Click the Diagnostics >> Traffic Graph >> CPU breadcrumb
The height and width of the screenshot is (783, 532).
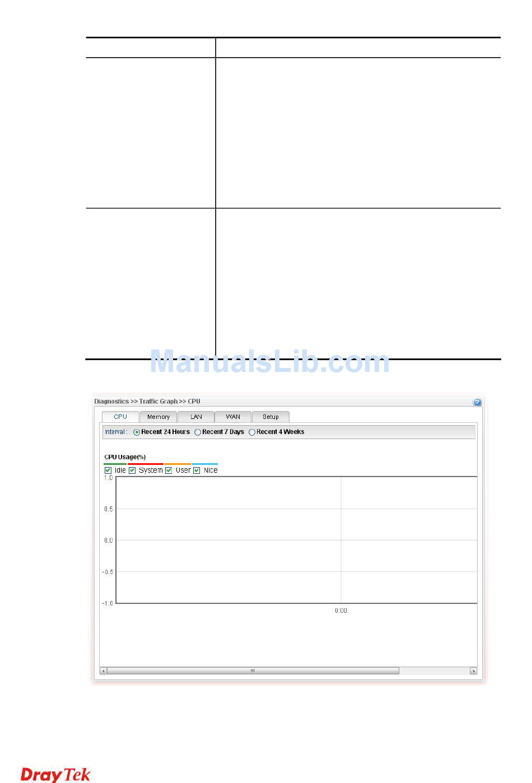pos(147,402)
